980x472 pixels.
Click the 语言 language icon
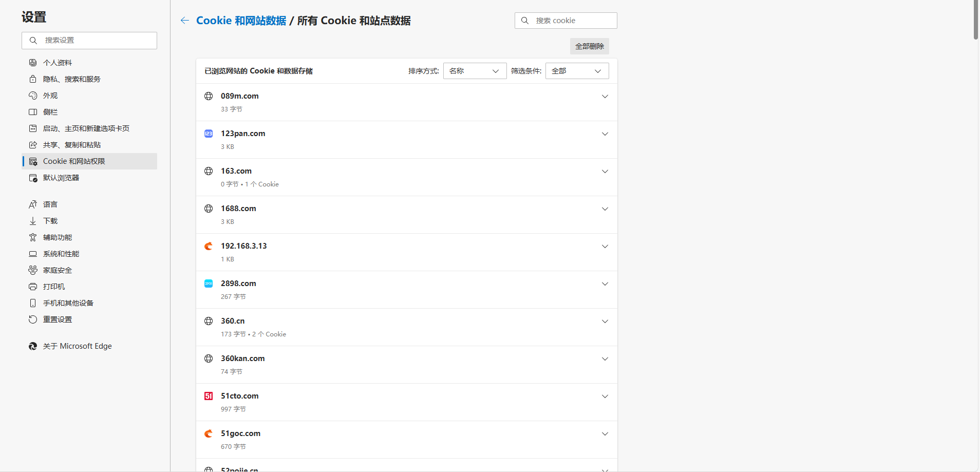pos(33,204)
